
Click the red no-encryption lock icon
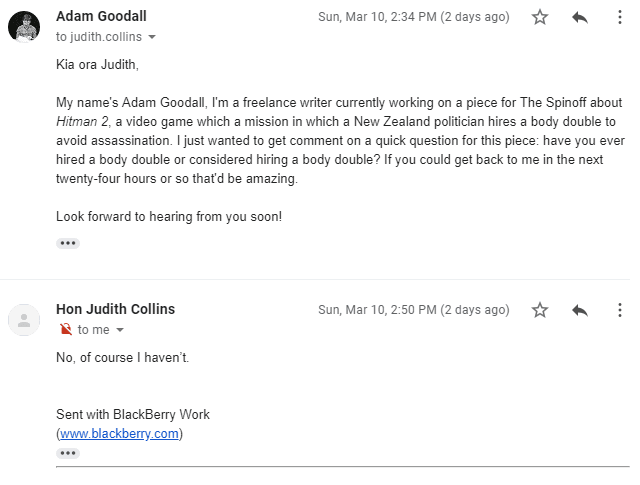pyautogui.click(x=66, y=330)
